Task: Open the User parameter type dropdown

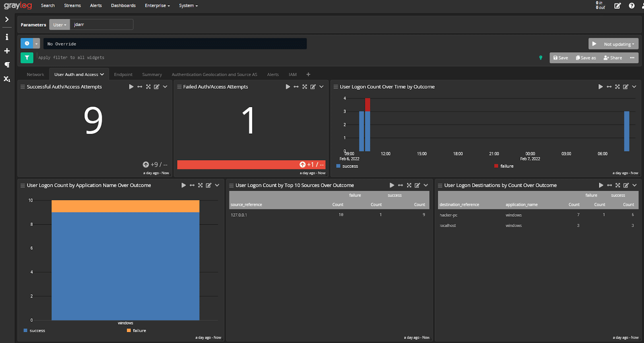Action: tap(60, 25)
